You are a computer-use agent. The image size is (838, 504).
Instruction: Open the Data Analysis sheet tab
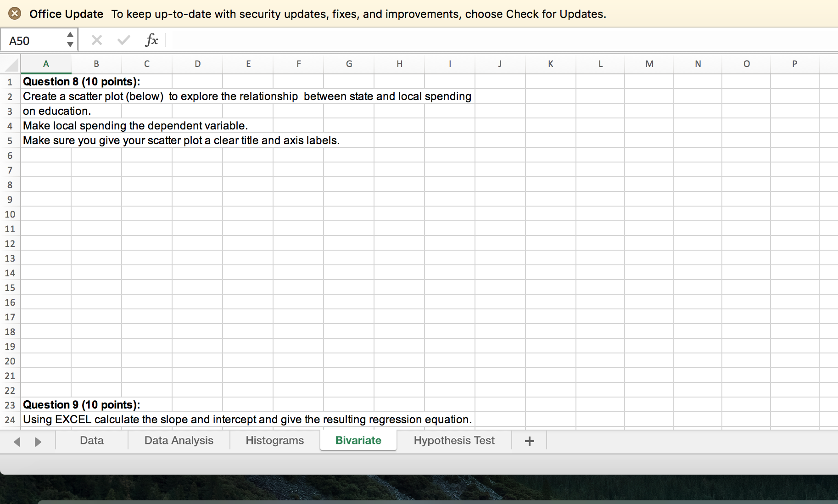point(179,440)
